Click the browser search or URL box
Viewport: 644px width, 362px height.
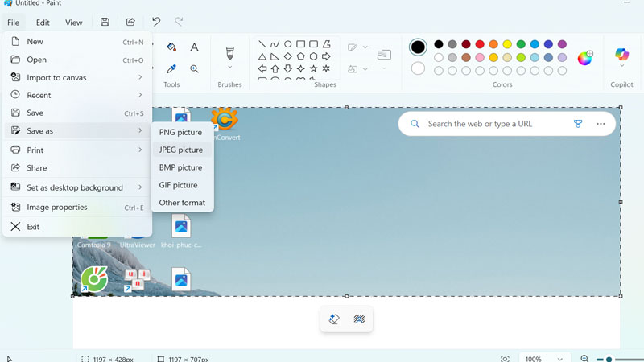(x=491, y=124)
